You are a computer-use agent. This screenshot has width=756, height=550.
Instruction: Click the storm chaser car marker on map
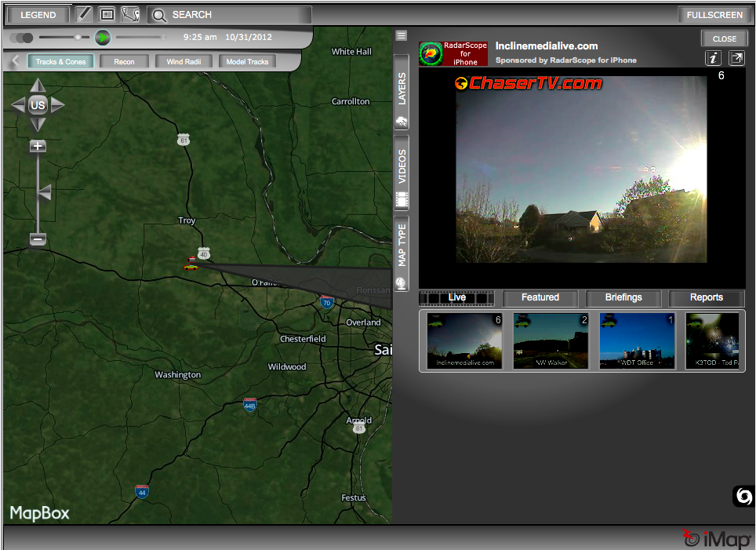pyautogui.click(x=191, y=264)
